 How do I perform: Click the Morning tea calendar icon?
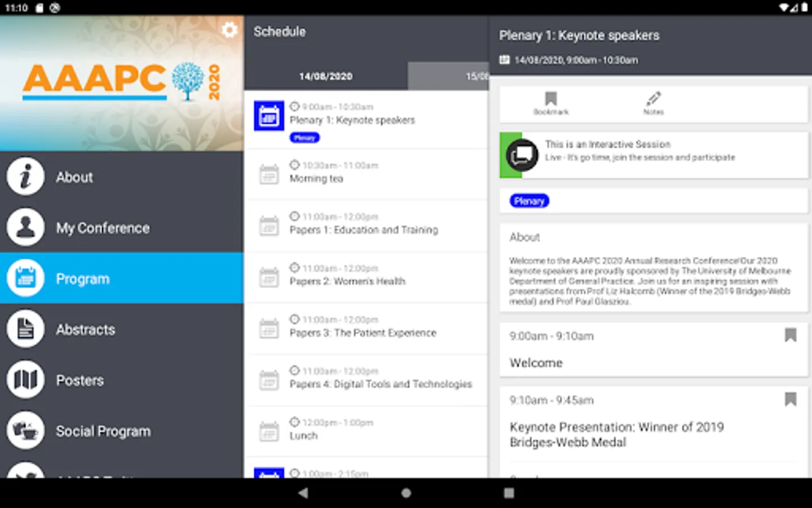269,174
